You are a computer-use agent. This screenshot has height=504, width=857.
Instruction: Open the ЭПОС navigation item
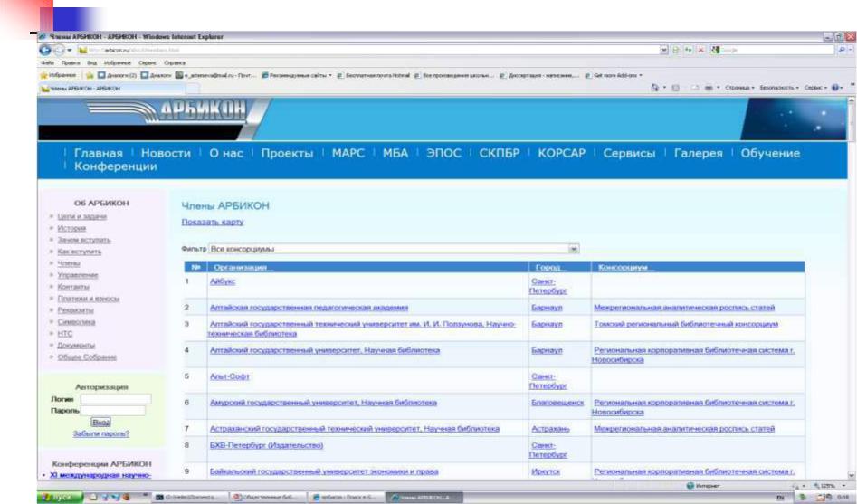(x=443, y=153)
